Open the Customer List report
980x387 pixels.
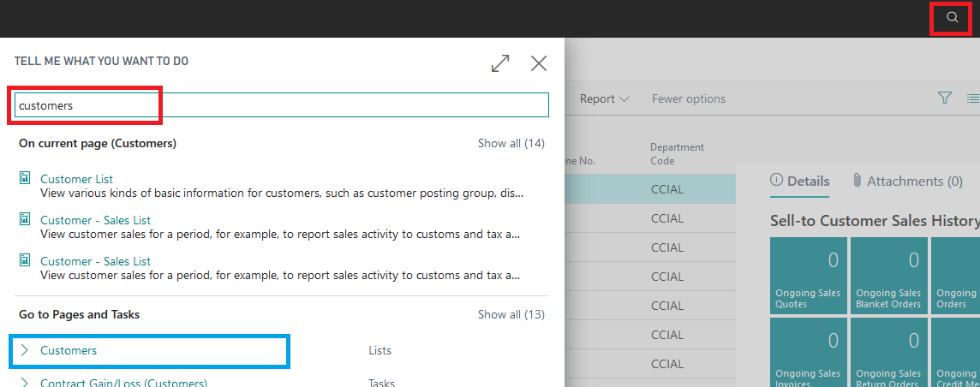pyautogui.click(x=77, y=179)
